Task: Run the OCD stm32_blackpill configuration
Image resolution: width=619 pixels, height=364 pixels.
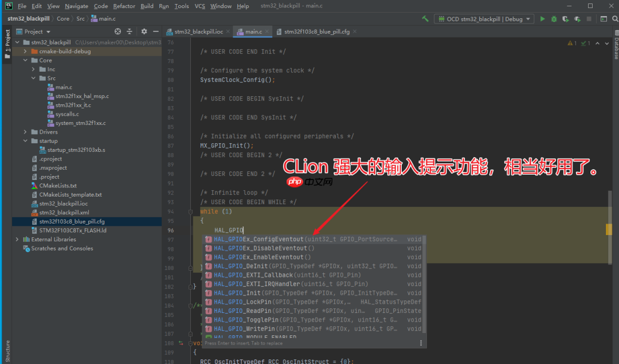Action: [x=542, y=18]
